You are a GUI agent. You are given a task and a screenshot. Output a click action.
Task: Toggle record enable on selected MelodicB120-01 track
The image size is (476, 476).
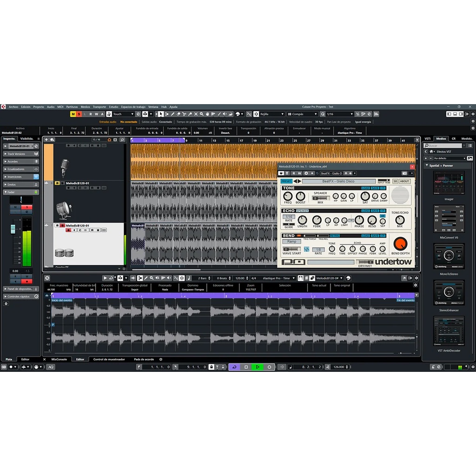point(68,230)
